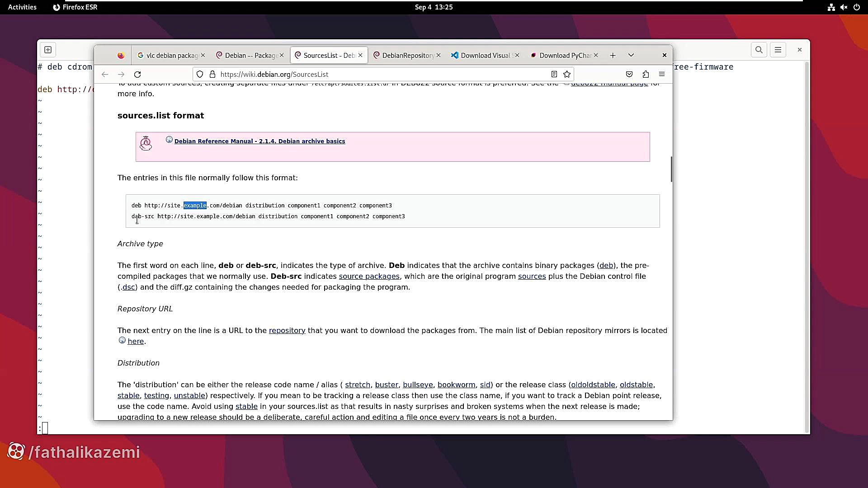Open the tracking protection shield icon

(x=200, y=74)
